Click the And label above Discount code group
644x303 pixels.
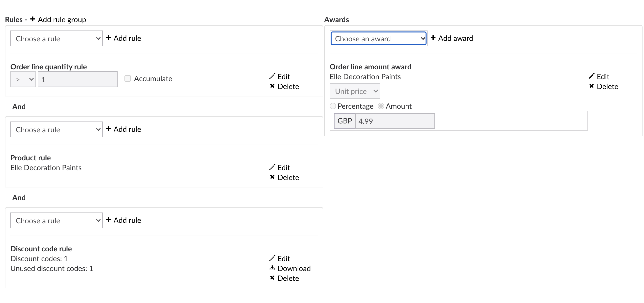tap(19, 197)
